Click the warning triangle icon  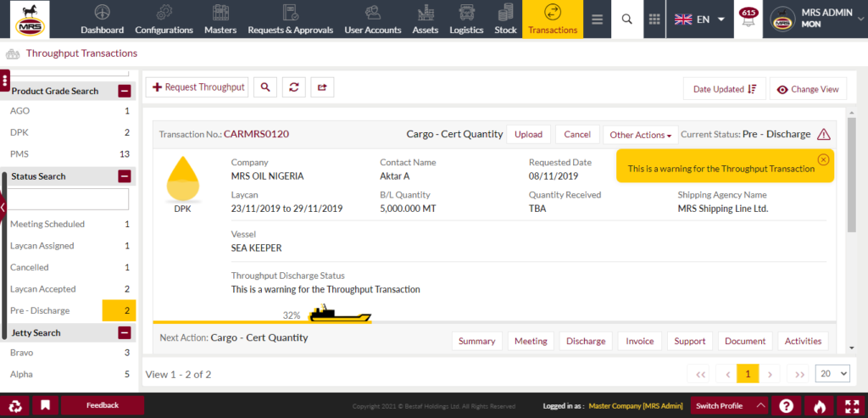tap(824, 135)
